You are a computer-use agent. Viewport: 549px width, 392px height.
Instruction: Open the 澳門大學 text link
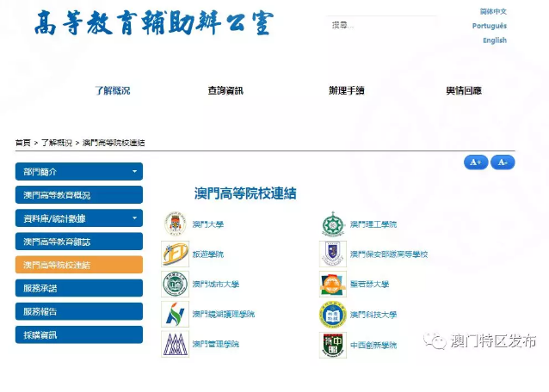pos(208,224)
